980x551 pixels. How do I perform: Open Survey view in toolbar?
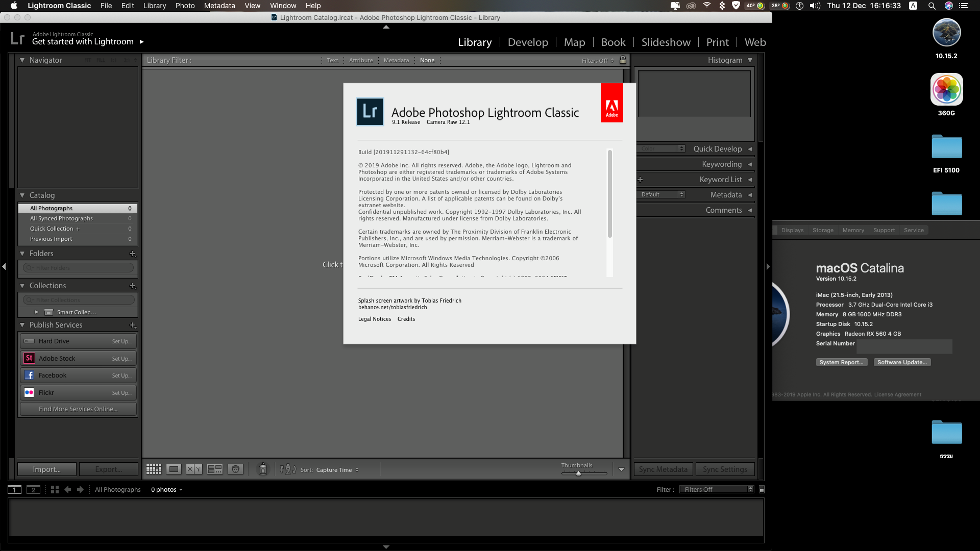tap(215, 469)
